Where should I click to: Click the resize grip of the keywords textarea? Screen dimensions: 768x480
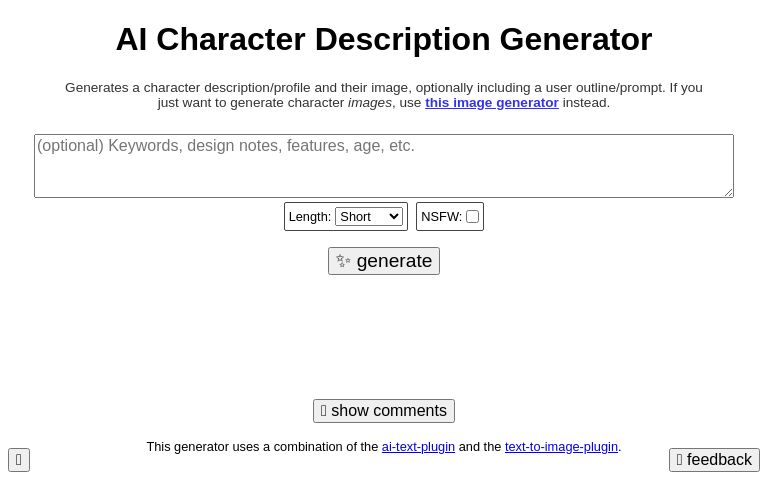728,192
